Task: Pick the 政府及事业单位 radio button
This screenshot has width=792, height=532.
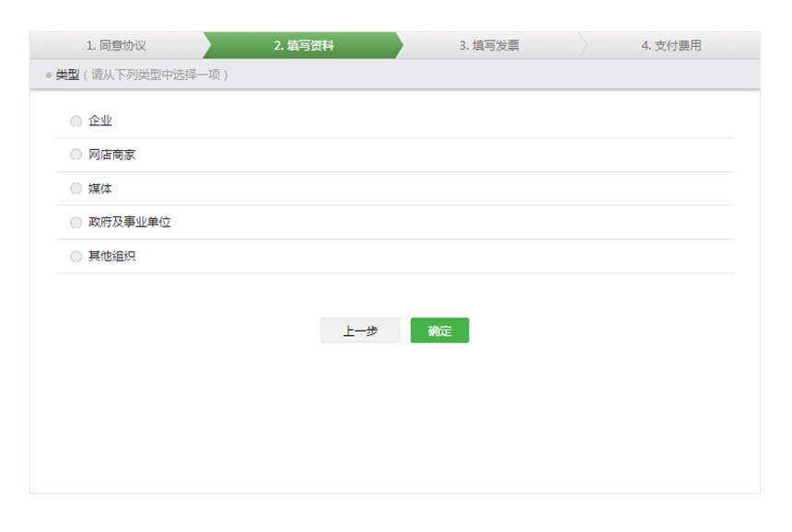Action: click(x=76, y=222)
